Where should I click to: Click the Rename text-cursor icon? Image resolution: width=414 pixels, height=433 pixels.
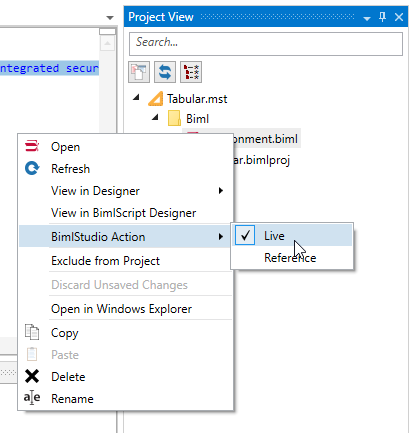[32, 398]
